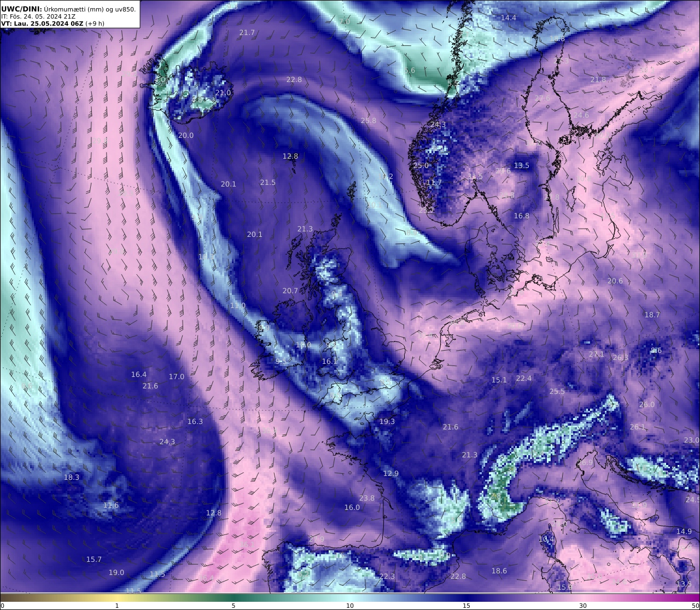
Task: Select the 23.0 value on the map
Action: pyautogui.click(x=692, y=440)
